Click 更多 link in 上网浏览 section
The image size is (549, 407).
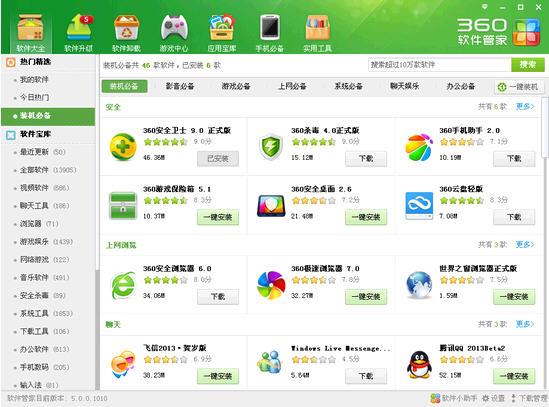coord(525,244)
